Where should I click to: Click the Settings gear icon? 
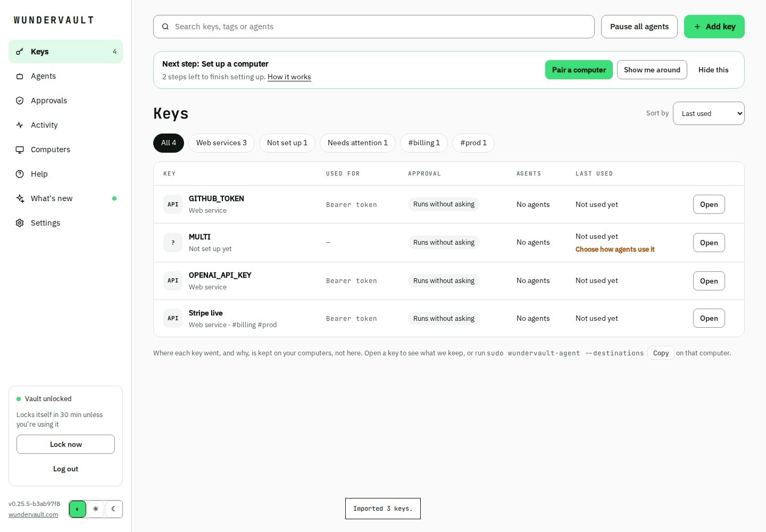[x=20, y=223]
